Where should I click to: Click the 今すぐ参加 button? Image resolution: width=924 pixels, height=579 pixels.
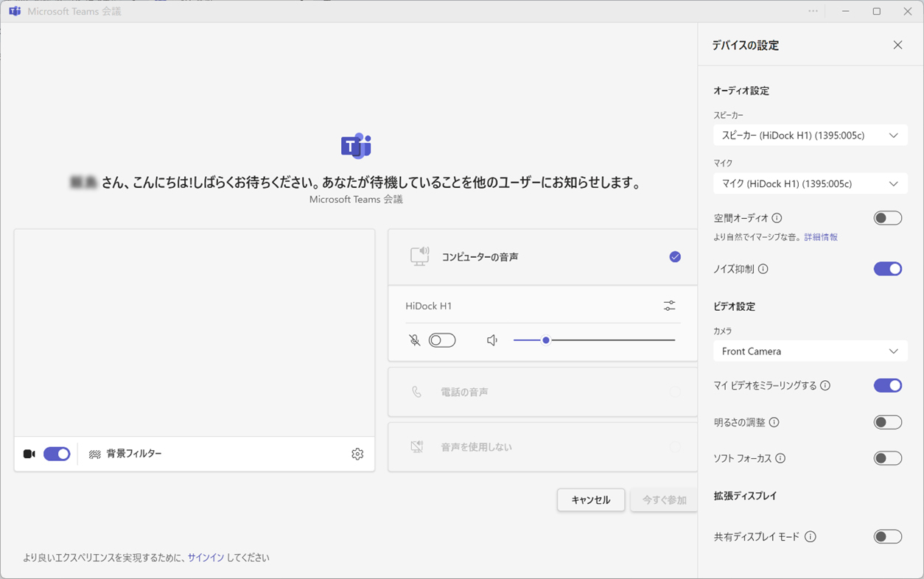pos(664,500)
